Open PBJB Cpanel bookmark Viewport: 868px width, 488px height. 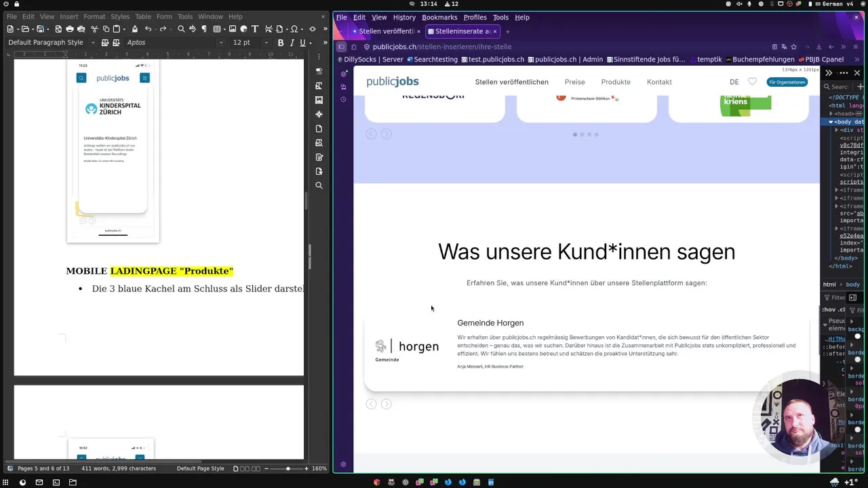pyautogui.click(x=821, y=60)
